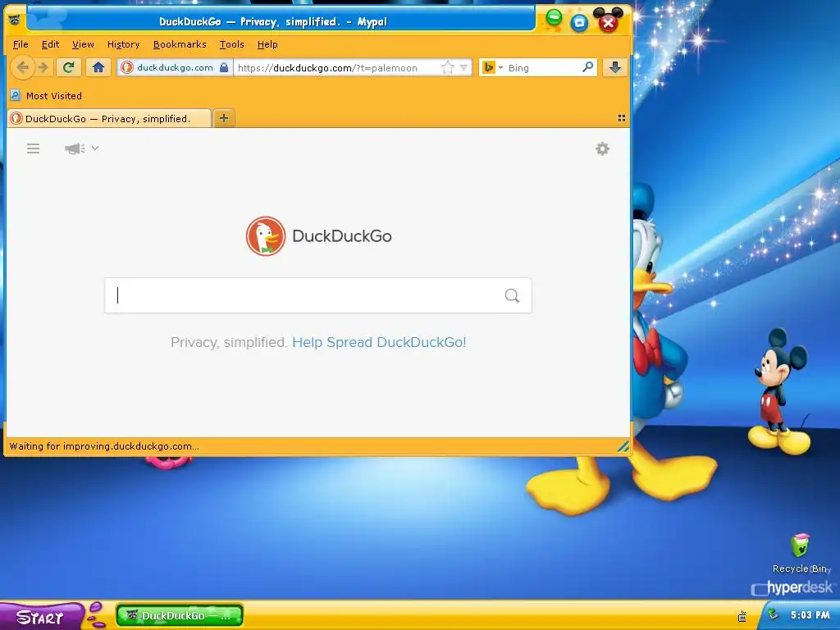Click the toolbar search magnifier icon
Viewport: 840px width, 630px height.
point(587,67)
